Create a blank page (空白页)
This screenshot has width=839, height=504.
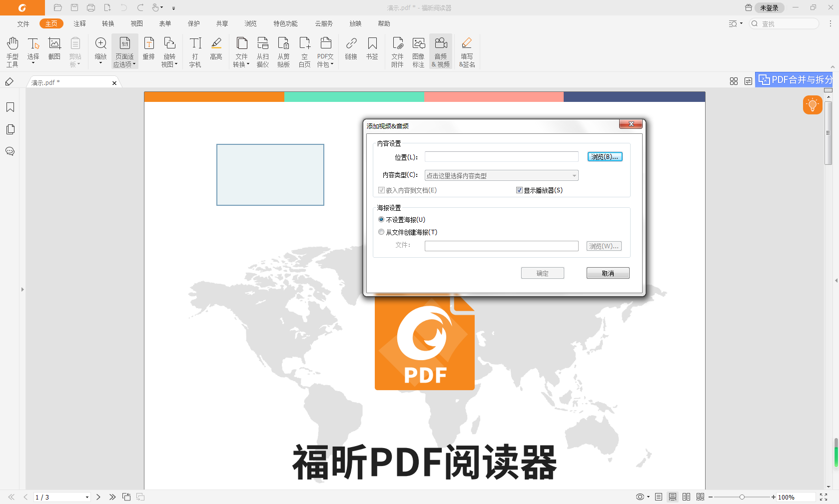click(x=305, y=51)
